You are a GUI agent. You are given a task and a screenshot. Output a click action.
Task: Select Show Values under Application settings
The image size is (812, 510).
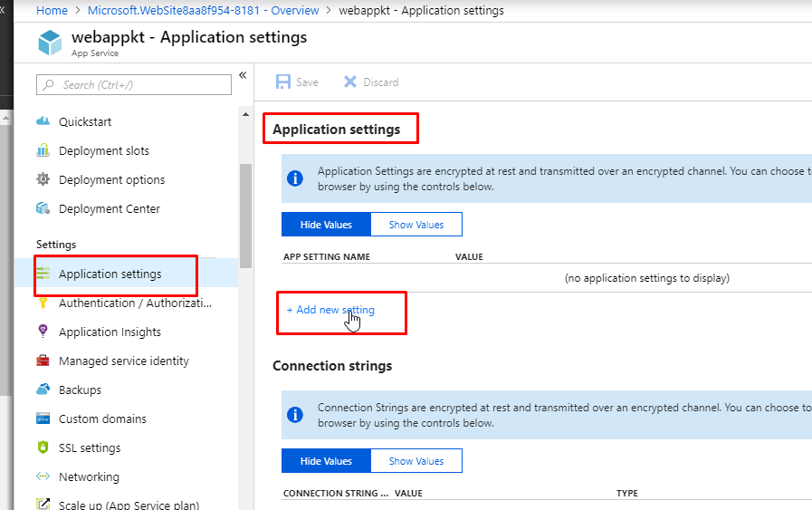pos(416,225)
